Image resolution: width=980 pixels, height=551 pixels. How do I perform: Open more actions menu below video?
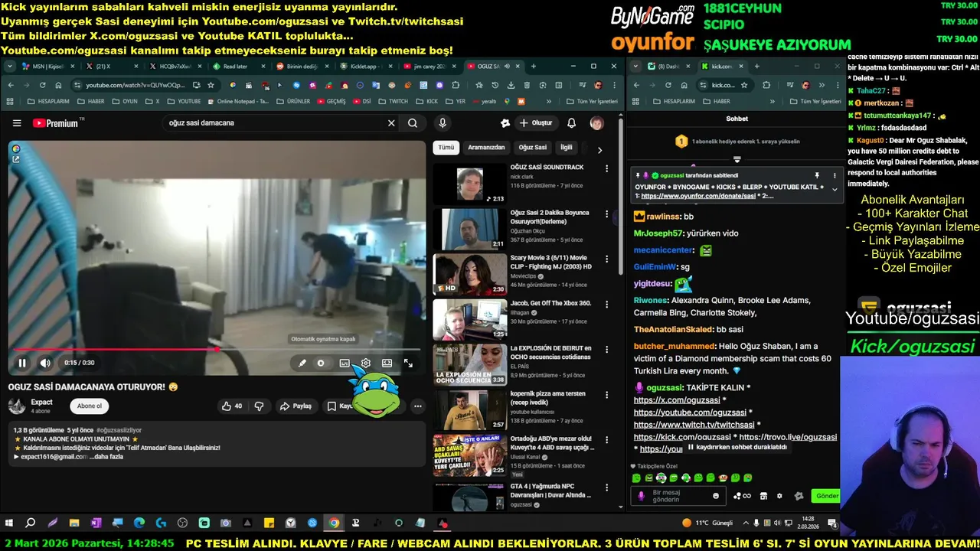(x=417, y=406)
